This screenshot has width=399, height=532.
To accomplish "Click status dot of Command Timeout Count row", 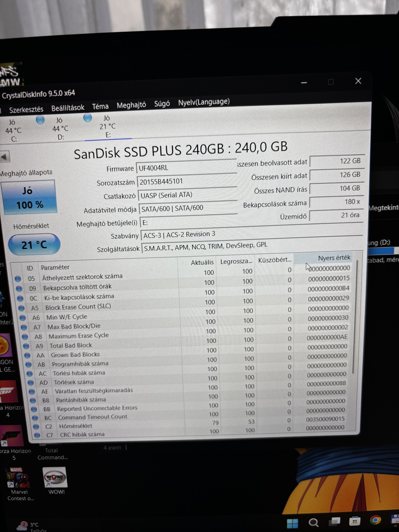I will (x=35, y=418).
